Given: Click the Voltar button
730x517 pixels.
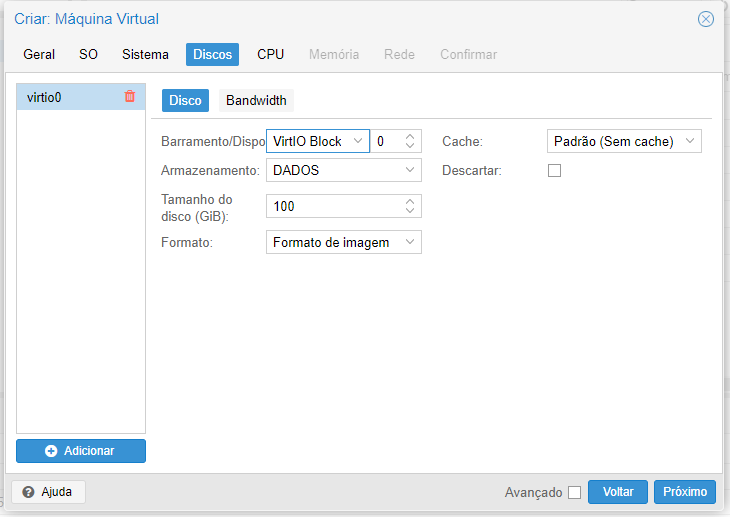Looking at the screenshot, I should point(618,492).
